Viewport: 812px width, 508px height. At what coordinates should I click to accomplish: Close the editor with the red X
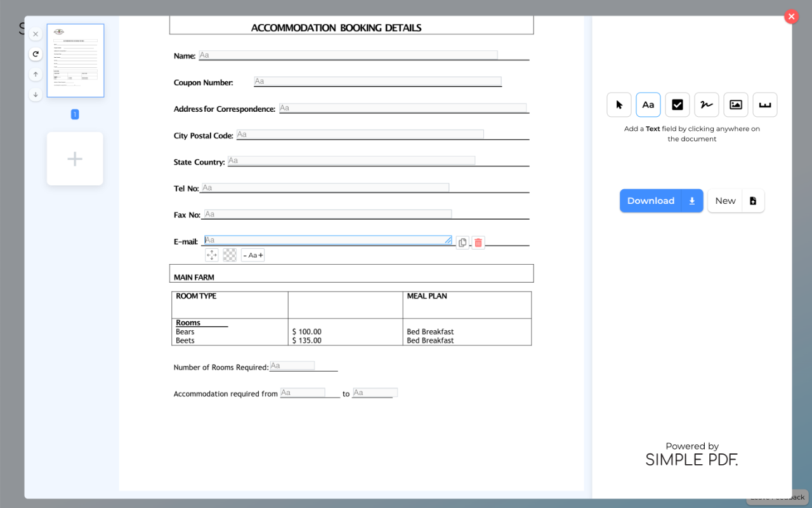[x=792, y=17]
